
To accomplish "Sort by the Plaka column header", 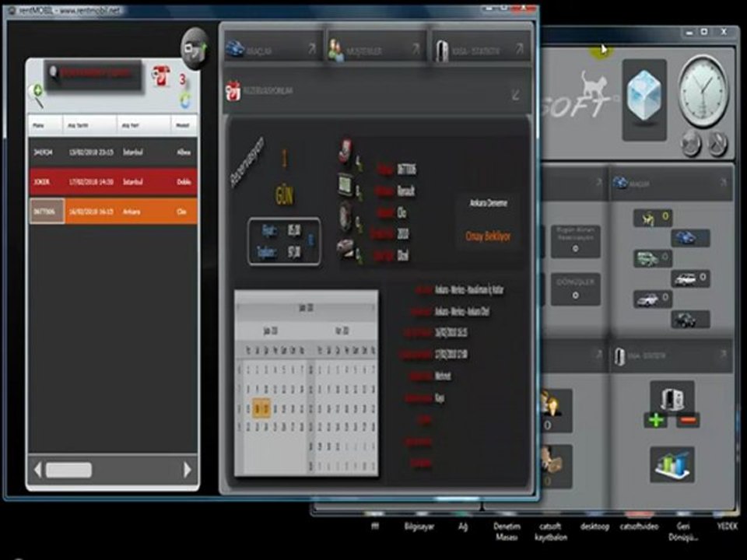I will pos(45,125).
